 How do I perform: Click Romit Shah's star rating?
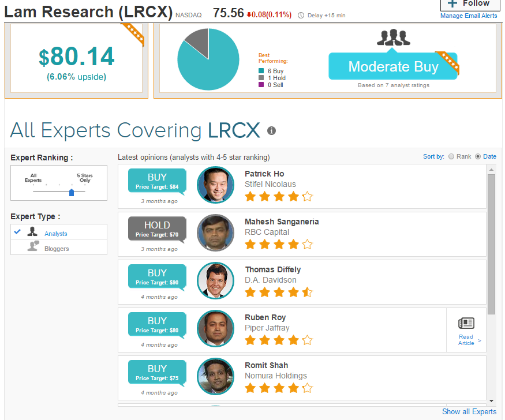279,388
